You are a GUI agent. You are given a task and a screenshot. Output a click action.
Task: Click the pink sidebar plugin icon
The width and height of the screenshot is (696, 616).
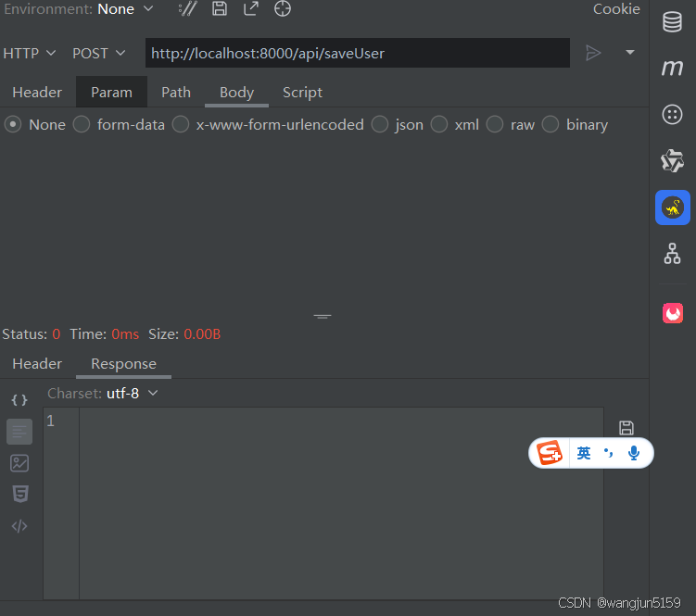tap(673, 313)
